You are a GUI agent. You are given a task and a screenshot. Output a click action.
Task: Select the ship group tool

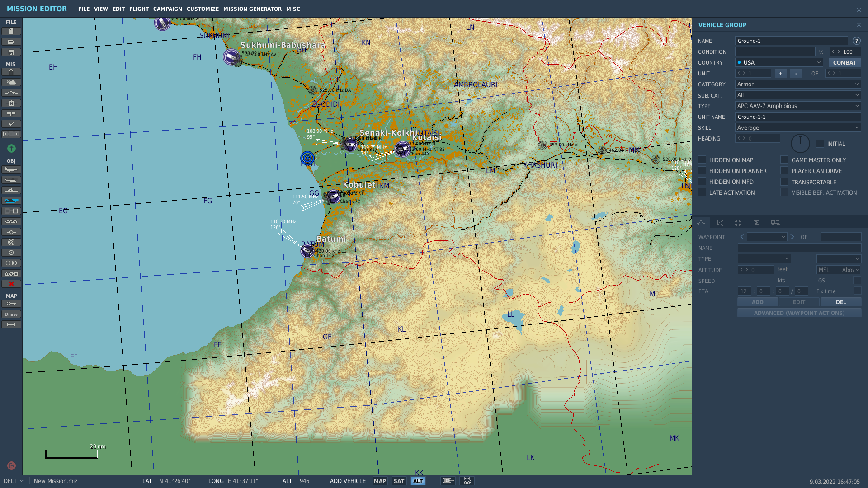point(11,190)
